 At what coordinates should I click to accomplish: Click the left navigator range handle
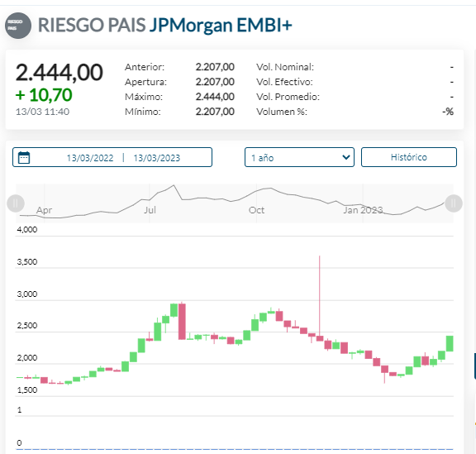pyautogui.click(x=16, y=203)
